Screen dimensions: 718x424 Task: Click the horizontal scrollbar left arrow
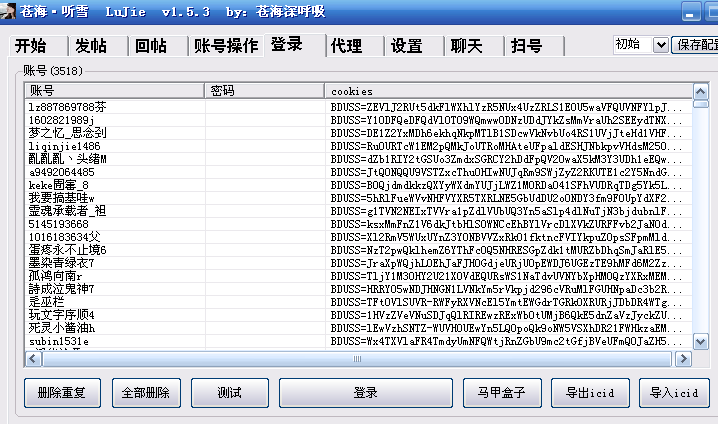click(32, 357)
